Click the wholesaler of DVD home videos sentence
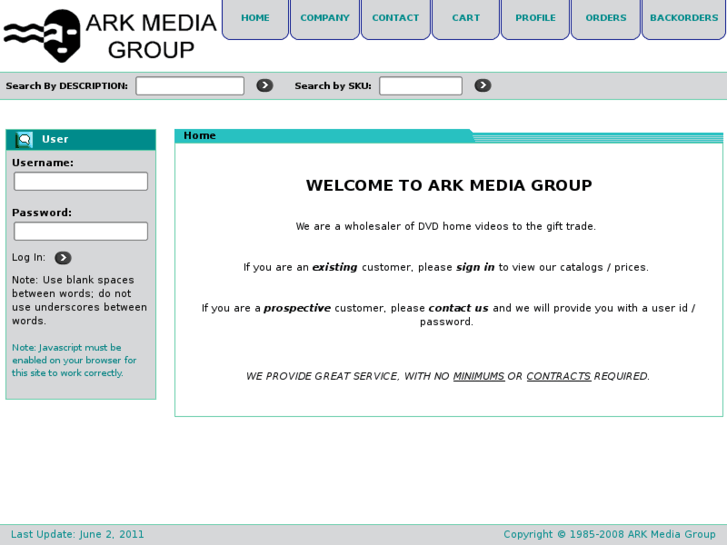Screen dimensions: 727x545 (x=446, y=226)
